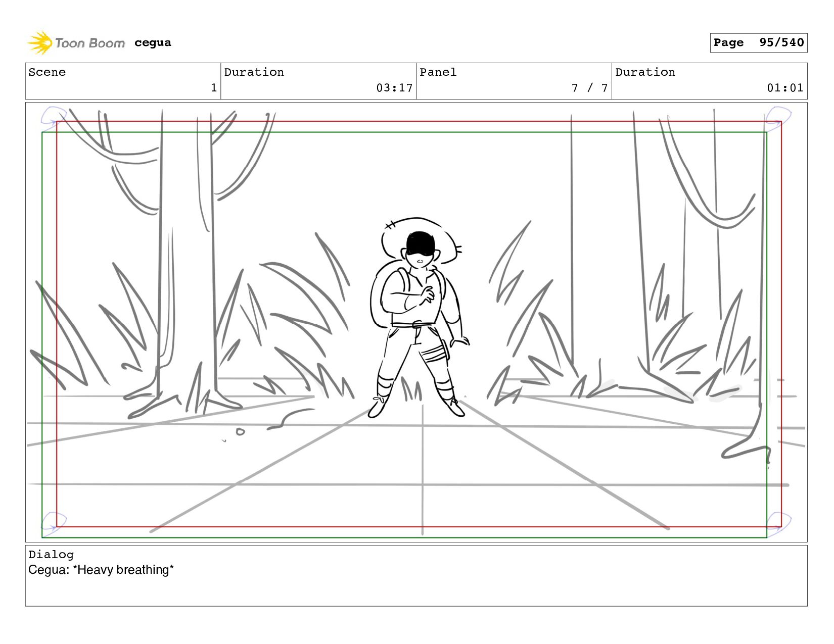This screenshot has height=644, width=834.
Task: Click the 'Dialog' label
Action: coord(51,555)
